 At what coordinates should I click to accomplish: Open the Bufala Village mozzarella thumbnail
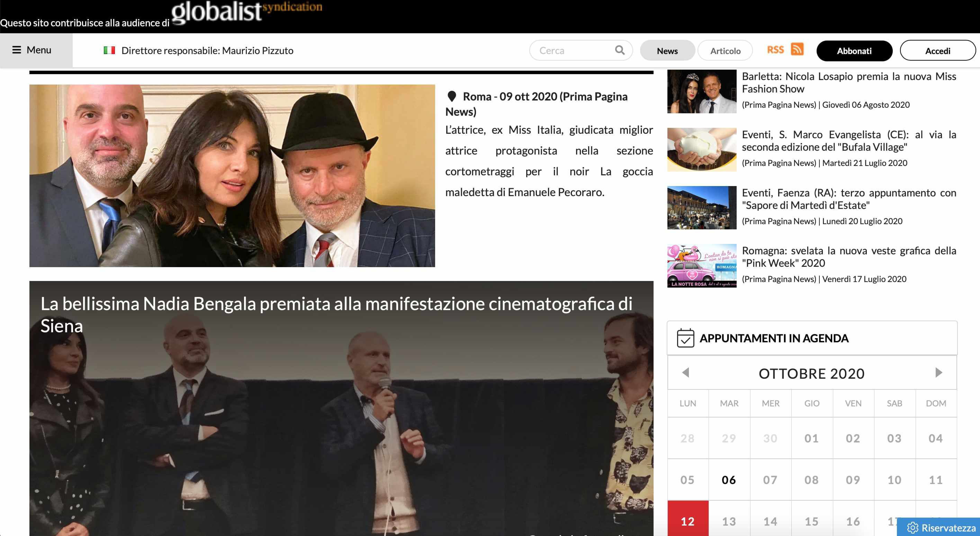[x=702, y=149]
